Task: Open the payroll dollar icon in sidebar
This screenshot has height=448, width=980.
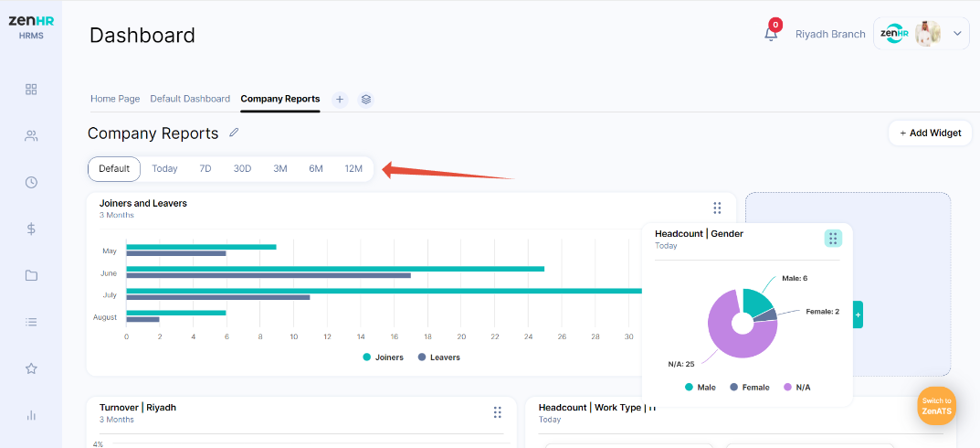Action: click(31, 229)
